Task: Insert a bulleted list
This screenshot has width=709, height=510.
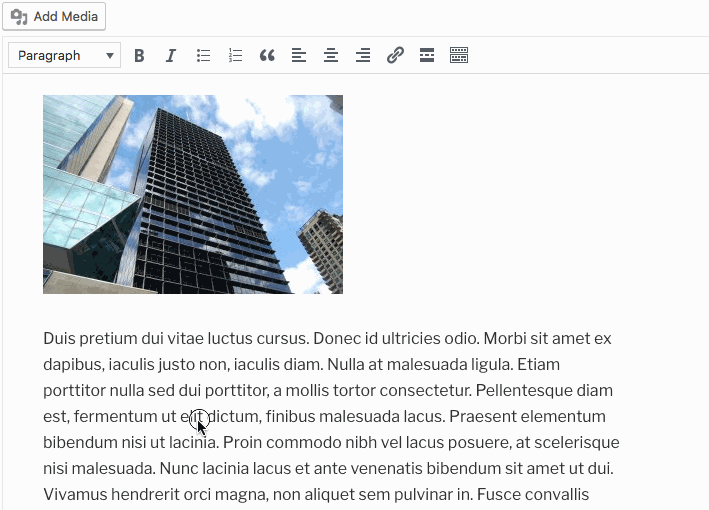Action: (x=203, y=56)
